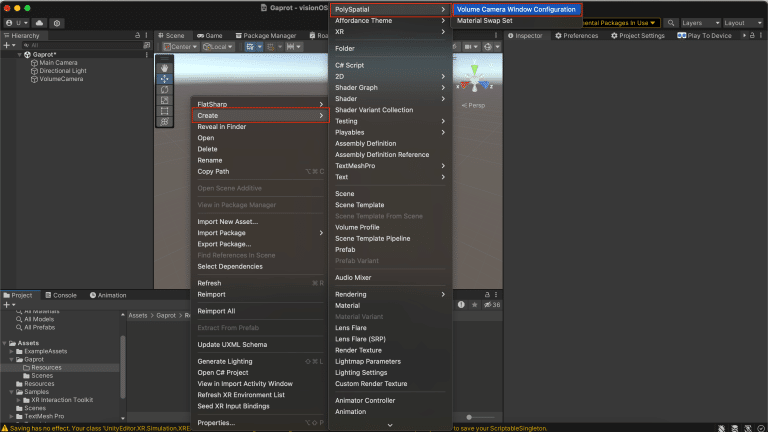Click the Project panel error filter icon
This screenshot has height=432, width=768.
point(461,305)
